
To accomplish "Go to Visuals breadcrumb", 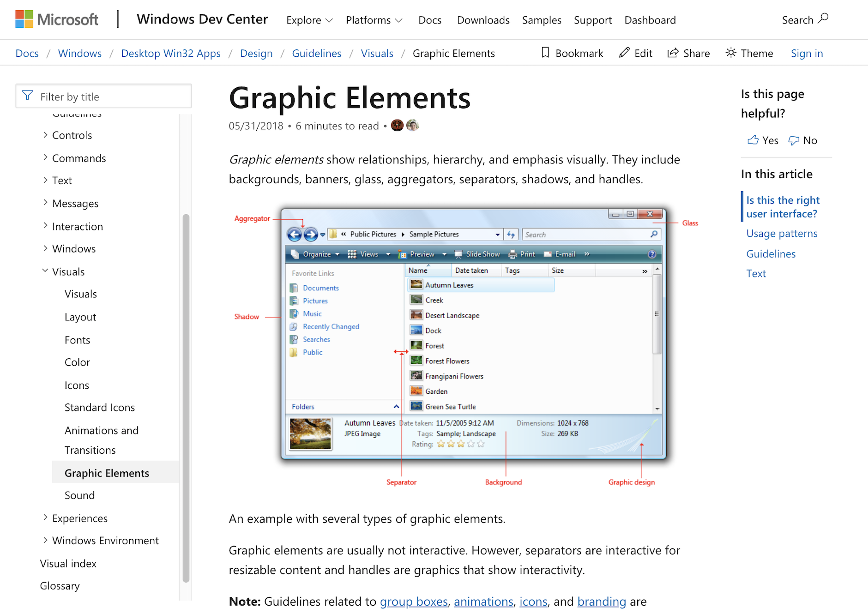I will tap(377, 54).
